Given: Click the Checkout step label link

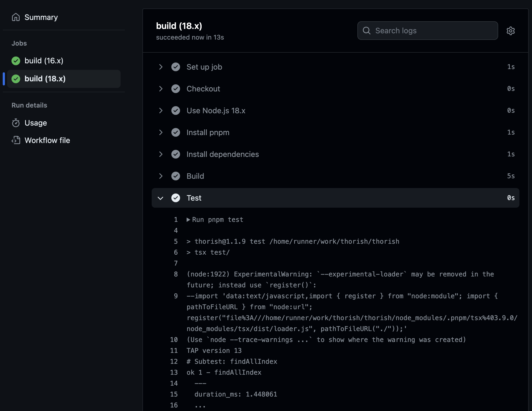Looking at the screenshot, I should [x=203, y=88].
